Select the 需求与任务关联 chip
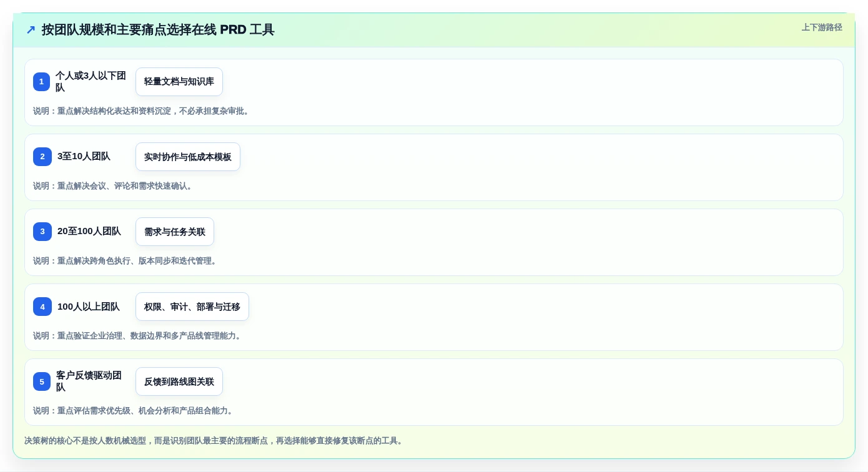 coord(175,232)
